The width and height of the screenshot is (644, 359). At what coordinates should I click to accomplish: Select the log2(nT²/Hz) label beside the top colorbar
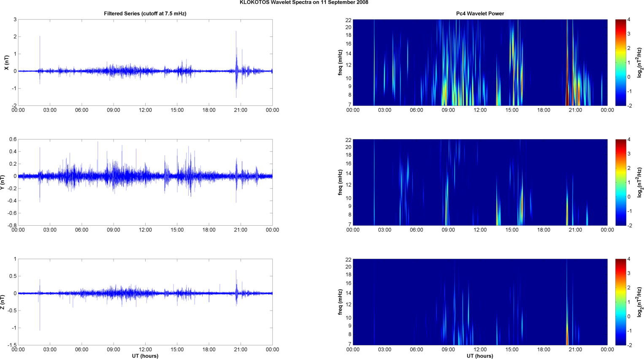coord(640,62)
